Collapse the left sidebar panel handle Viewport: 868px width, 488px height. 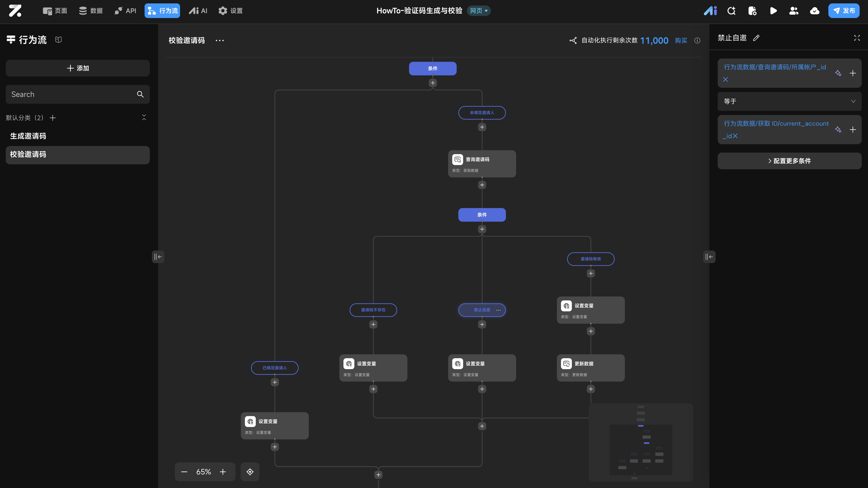158,257
